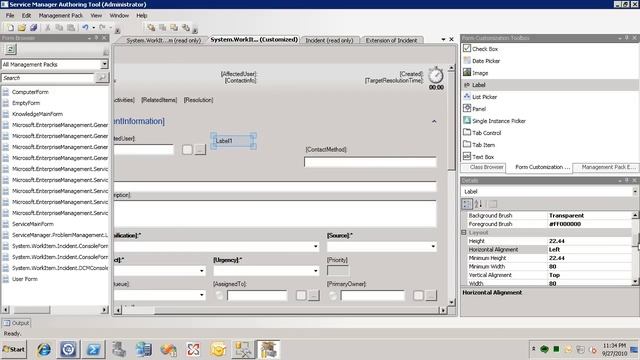
Task: Click the Search input in Form Browser
Action: (x=48, y=78)
